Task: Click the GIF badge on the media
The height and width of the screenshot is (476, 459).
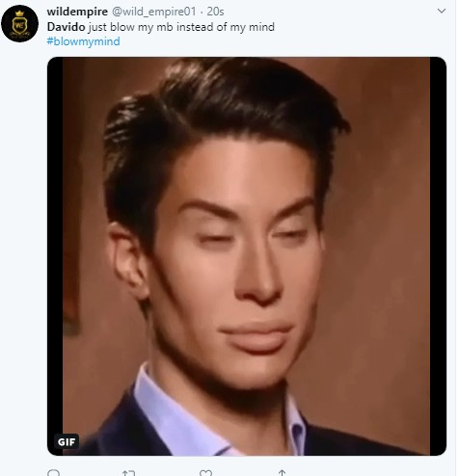Action: [67, 442]
